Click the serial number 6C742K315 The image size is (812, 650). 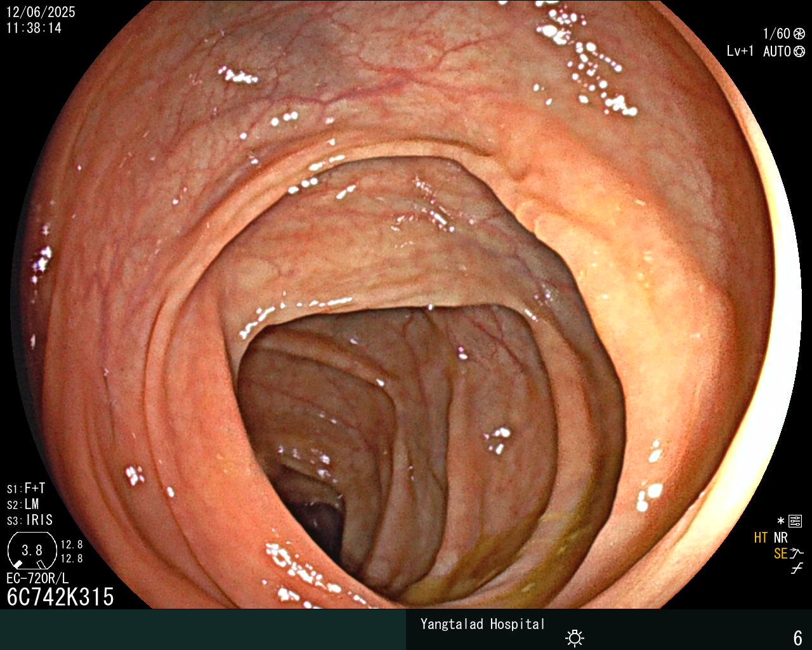point(60,597)
